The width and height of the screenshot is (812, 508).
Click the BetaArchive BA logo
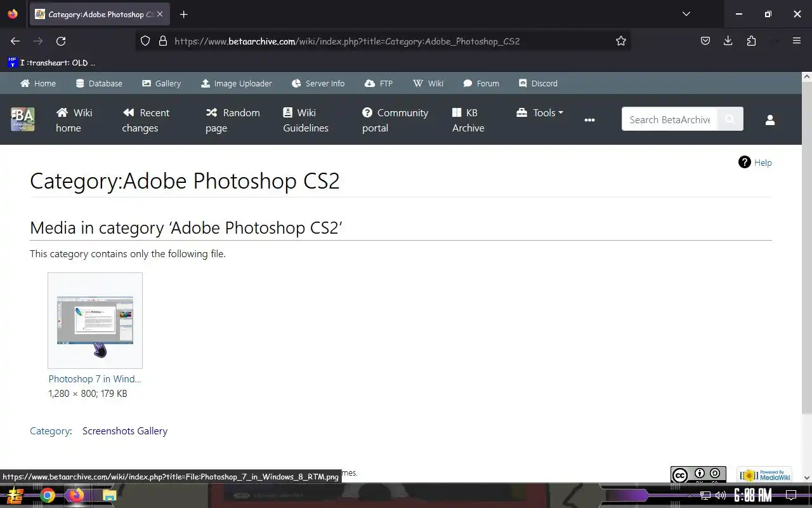tap(23, 119)
